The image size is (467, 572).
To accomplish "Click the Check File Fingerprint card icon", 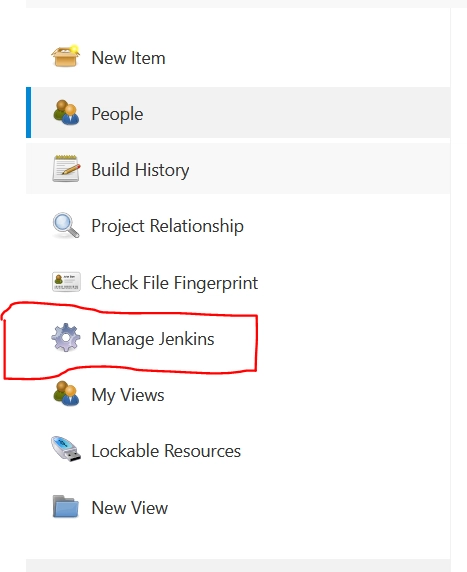I will click(x=66, y=282).
